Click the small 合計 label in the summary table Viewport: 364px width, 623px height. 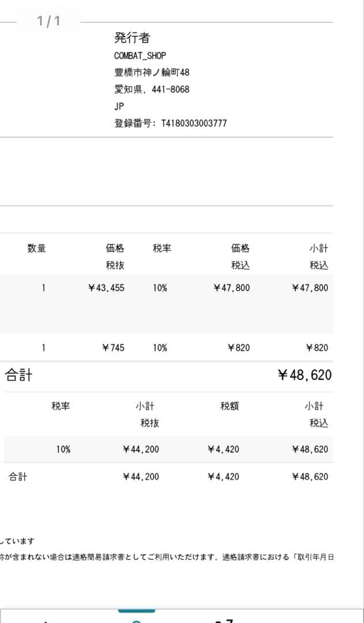click(x=17, y=476)
